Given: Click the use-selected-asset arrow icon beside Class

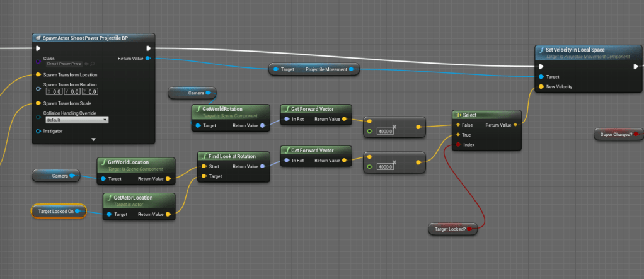Looking at the screenshot, I should 87,64.
